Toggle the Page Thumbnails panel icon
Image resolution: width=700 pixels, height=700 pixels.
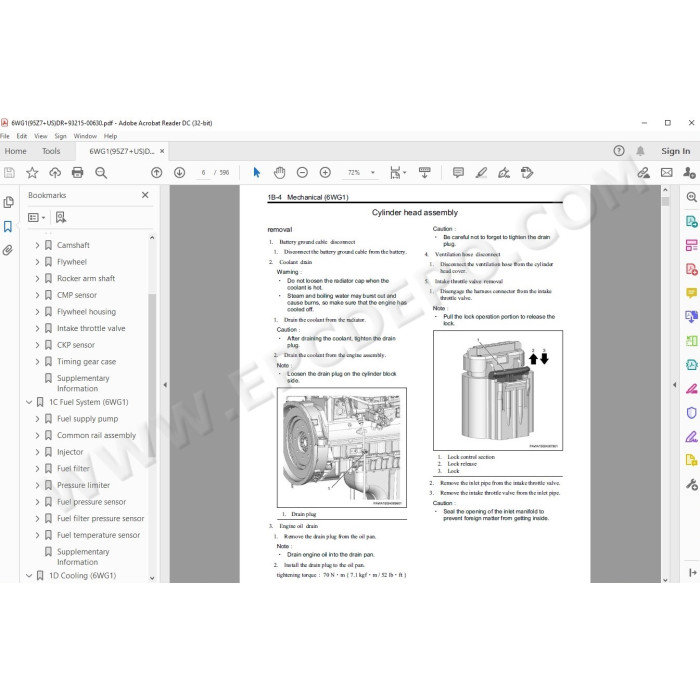(8, 202)
